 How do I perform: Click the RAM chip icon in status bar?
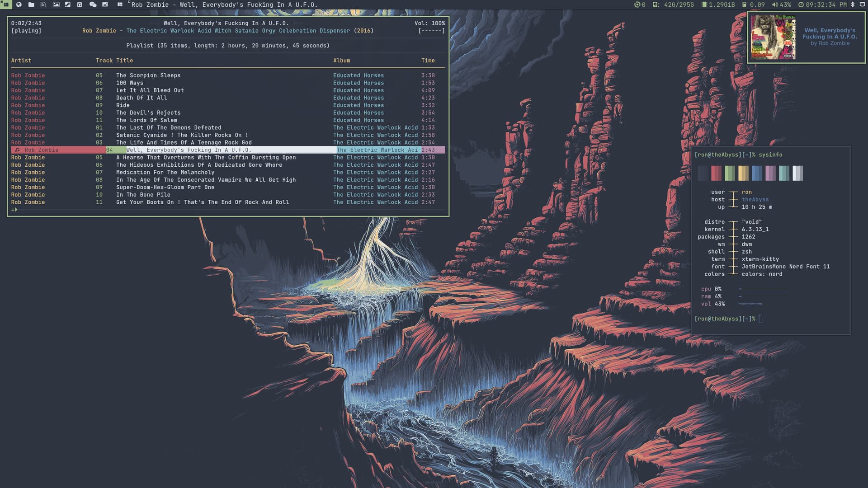(704, 5)
